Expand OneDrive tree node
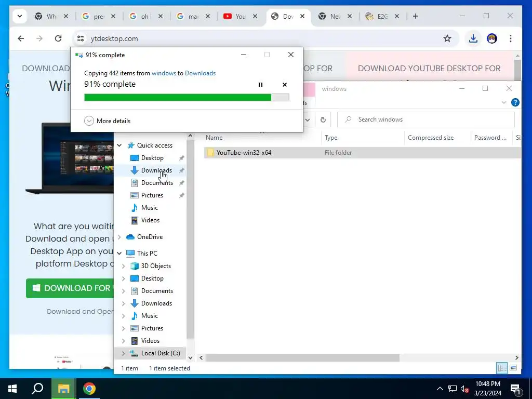532x399 pixels. [x=119, y=237]
